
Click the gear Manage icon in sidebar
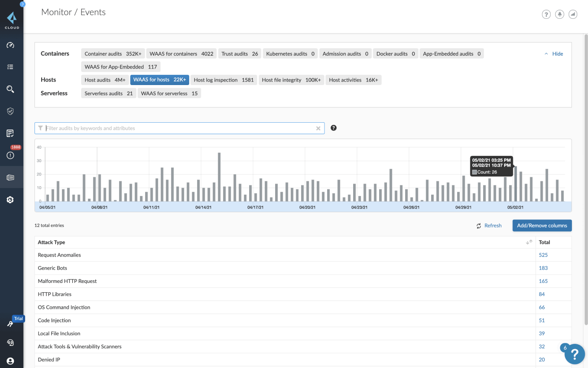point(10,200)
